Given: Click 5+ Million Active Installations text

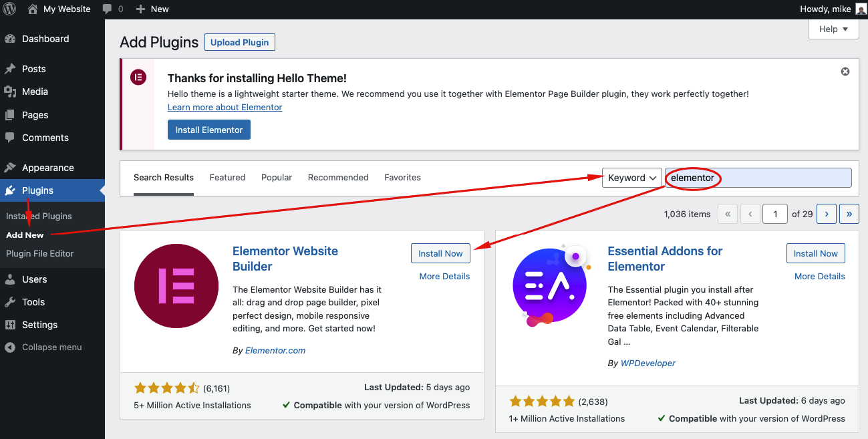Looking at the screenshot, I should click(192, 406).
